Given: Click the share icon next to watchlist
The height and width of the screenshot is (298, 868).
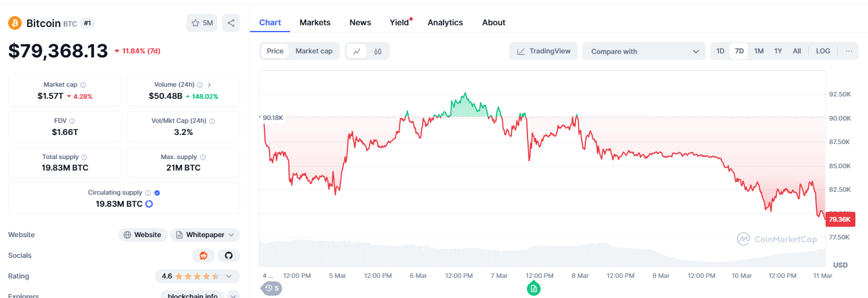Looking at the screenshot, I should (231, 23).
